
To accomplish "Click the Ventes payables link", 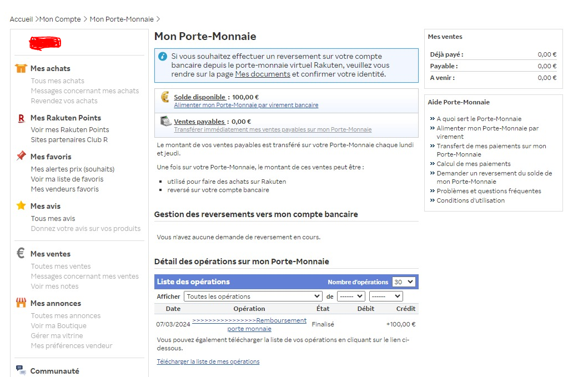I will [x=199, y=122].
